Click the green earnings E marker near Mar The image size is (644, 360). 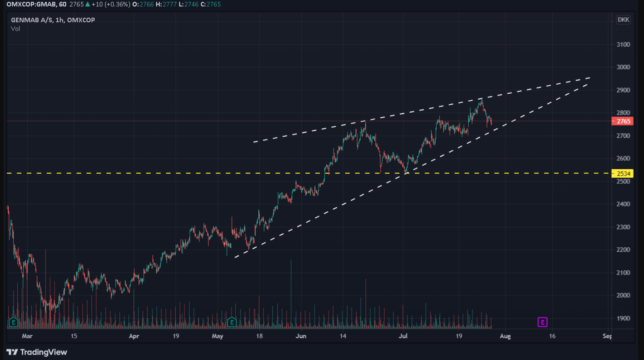[x=13, y=322]
